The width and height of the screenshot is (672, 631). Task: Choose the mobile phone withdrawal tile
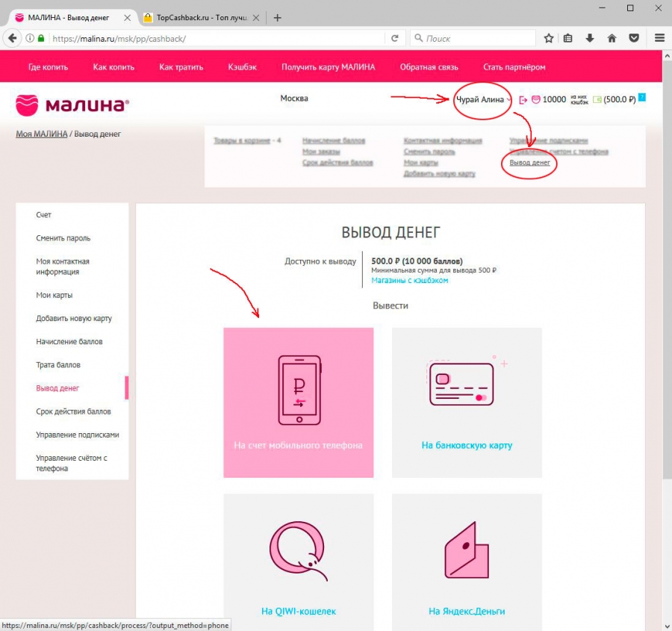tap(298, 402)
